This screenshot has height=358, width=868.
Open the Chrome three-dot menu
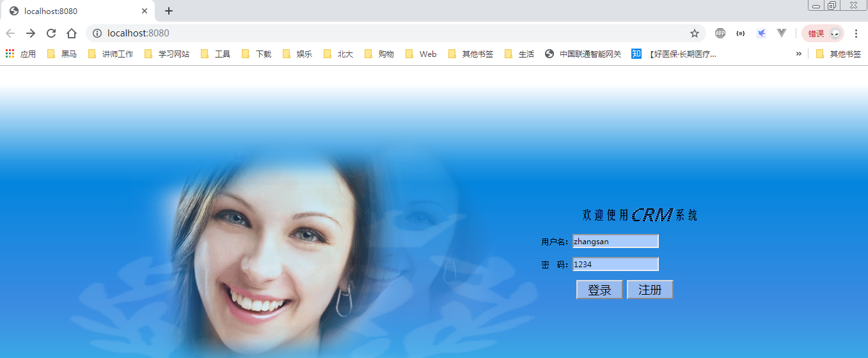[856, 33]
